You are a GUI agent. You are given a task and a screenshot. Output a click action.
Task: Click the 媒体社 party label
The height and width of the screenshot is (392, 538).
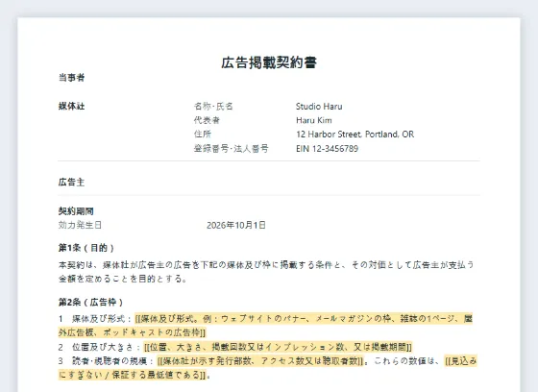pyautogui.click(x=71, y=107)
